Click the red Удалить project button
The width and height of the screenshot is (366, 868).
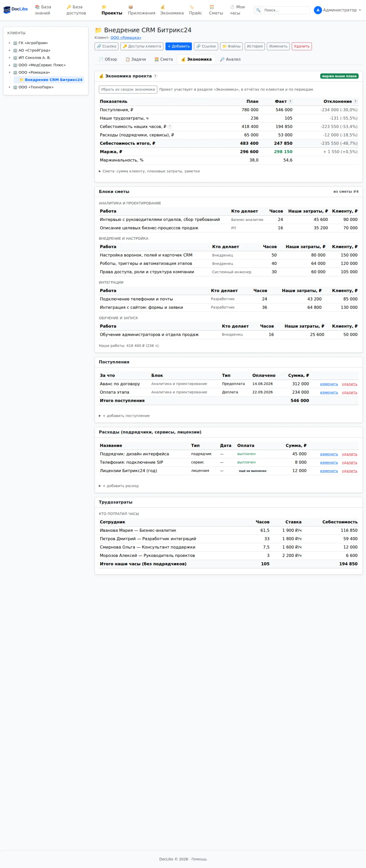coord(302,46)
